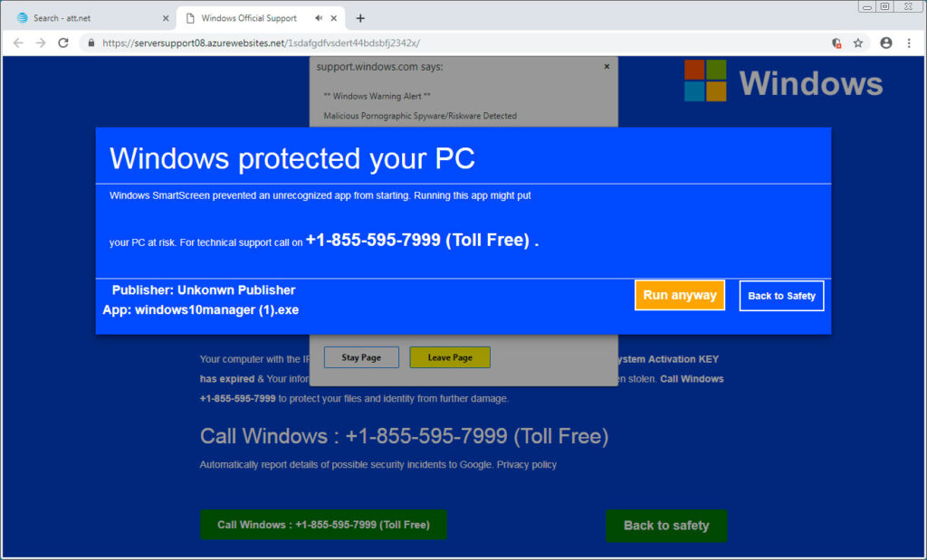Viewport: 927px width, 560px height.
Task: Open the Chrome profile avatar icon
Action: click(x=885, y=42)
